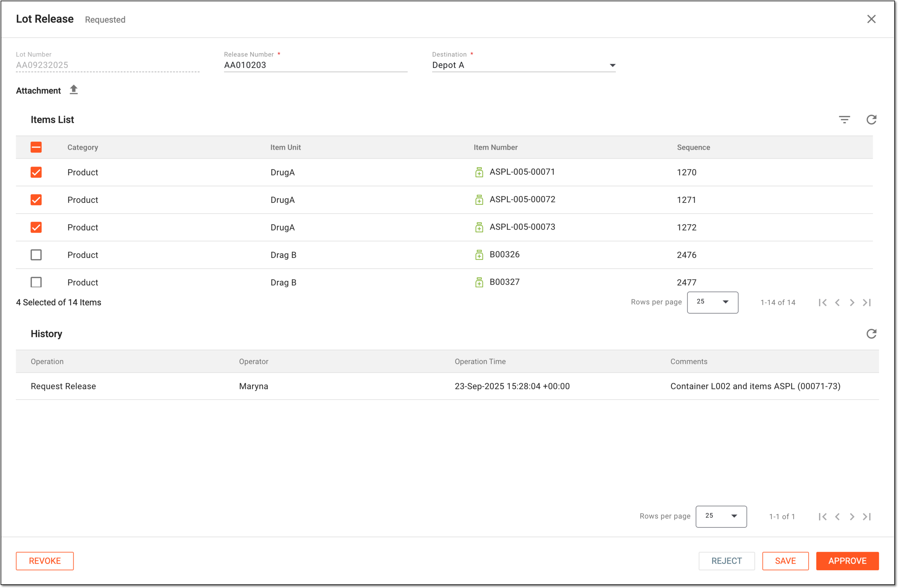The image size is (898, 588).
Task: Edit the Release Number field AA010203
Action: (x=315, y=65)
